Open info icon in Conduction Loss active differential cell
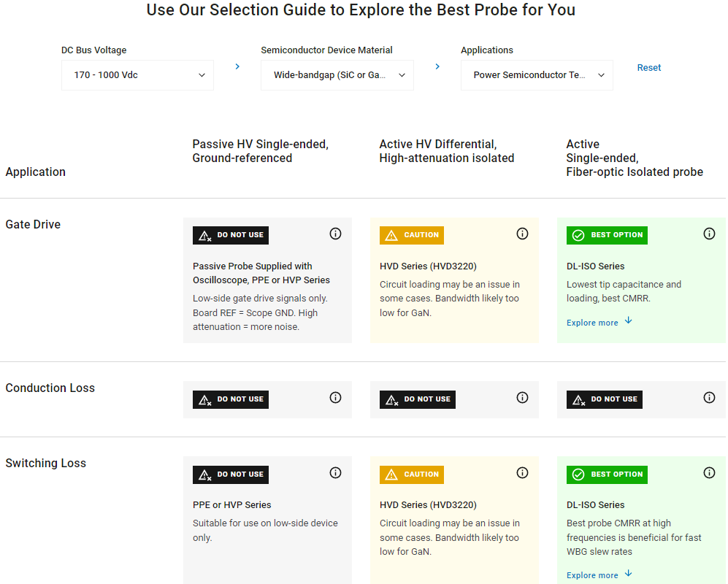Viewport: 728px width, 584px height. tap(522, 398)
